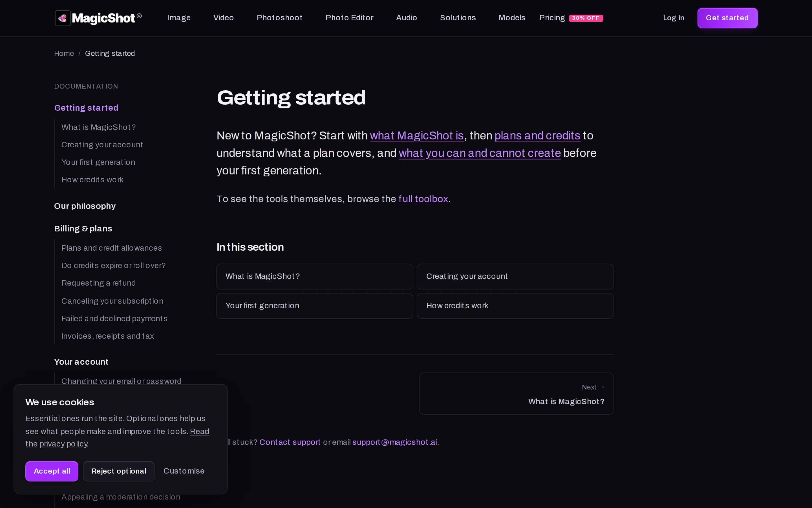This screenshot has width=812, height=508.
Task: Click the Contact support link
Action: coord(290,442)
